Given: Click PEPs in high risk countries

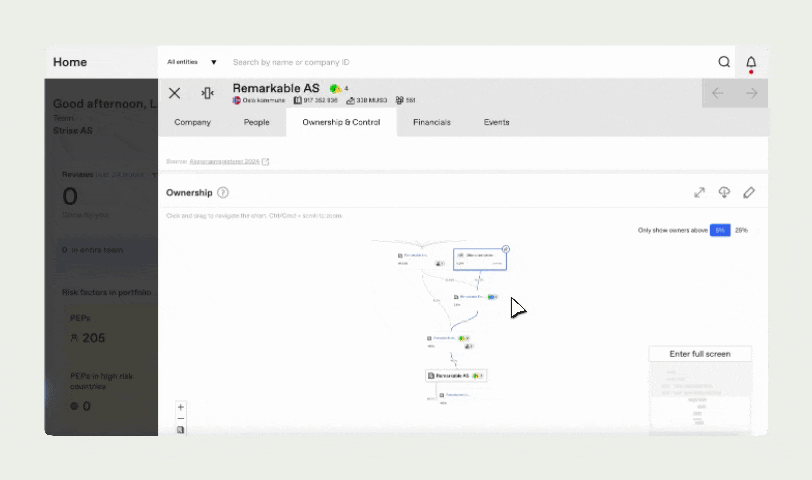Looking at the screenshot, I should (102, 382).
